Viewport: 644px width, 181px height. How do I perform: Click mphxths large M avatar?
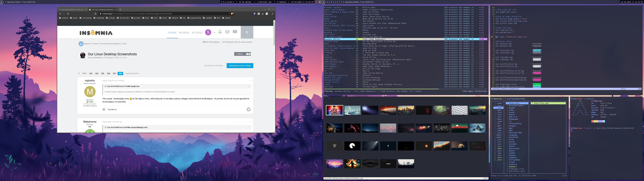point(90,92)
